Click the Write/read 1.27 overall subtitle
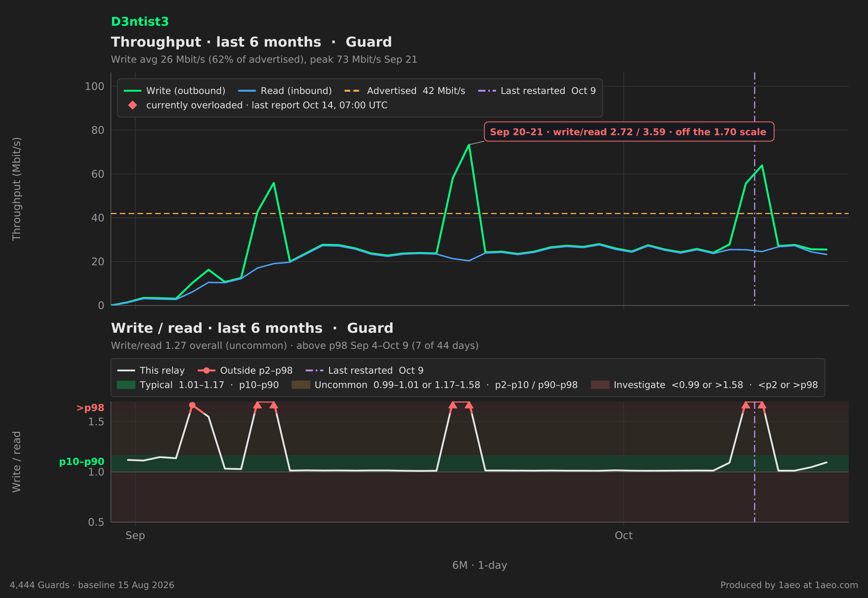Screen dimensions: 868x598 (x=295, y=346)
